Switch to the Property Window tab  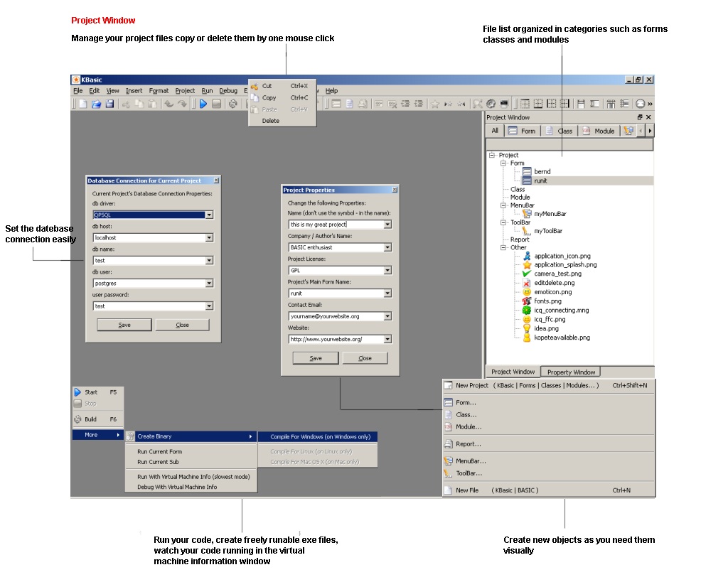tap(571, 372)
